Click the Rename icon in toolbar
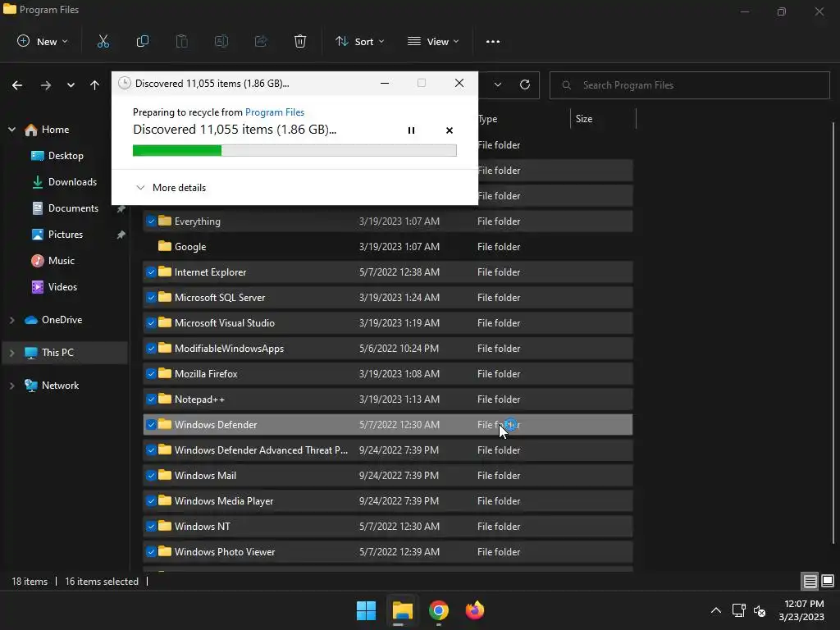Viewport: 840px width, 630px height. pyautogui.click(x=221, y=41)
